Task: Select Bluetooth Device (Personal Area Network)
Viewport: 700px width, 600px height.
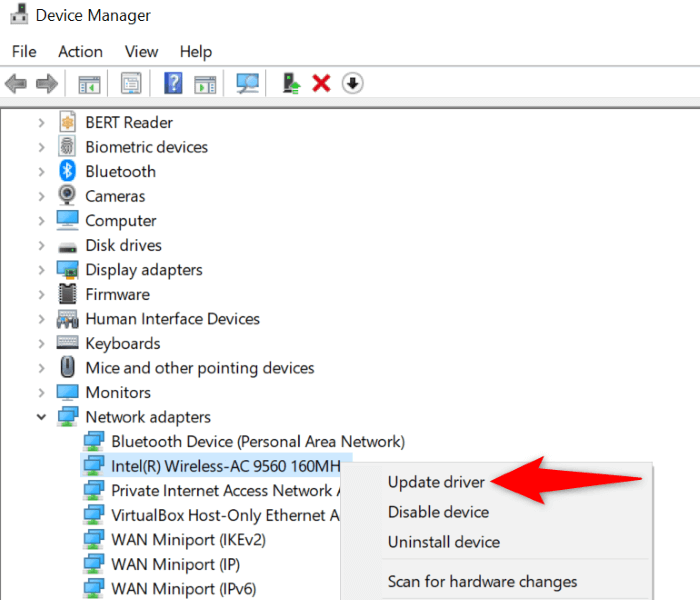Action: 258,442
